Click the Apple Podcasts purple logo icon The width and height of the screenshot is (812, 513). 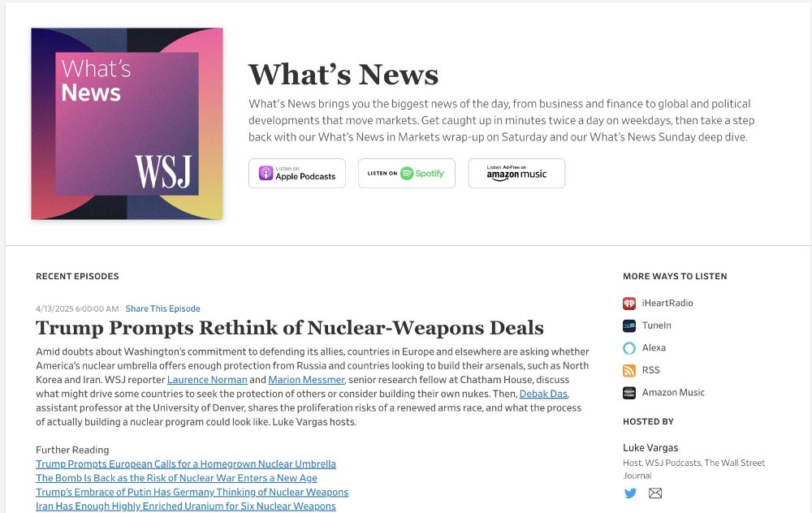click(x=266, y=174)
